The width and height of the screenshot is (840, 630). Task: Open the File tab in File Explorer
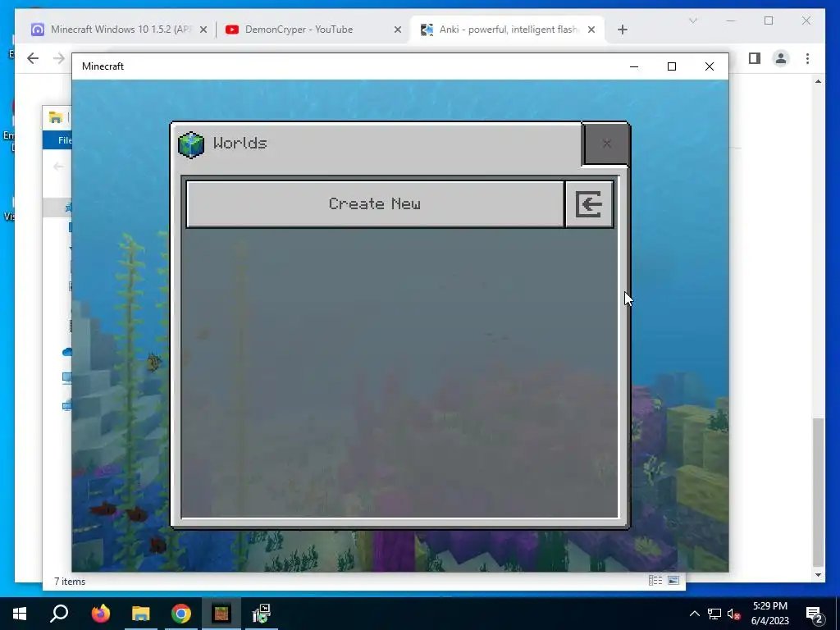64,140
